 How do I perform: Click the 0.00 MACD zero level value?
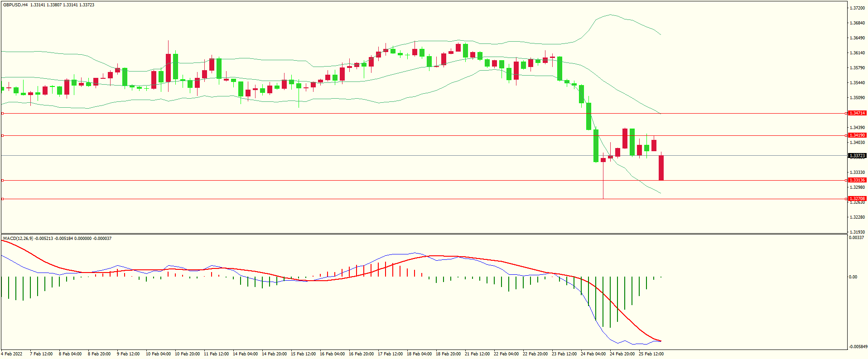(853, 277)
